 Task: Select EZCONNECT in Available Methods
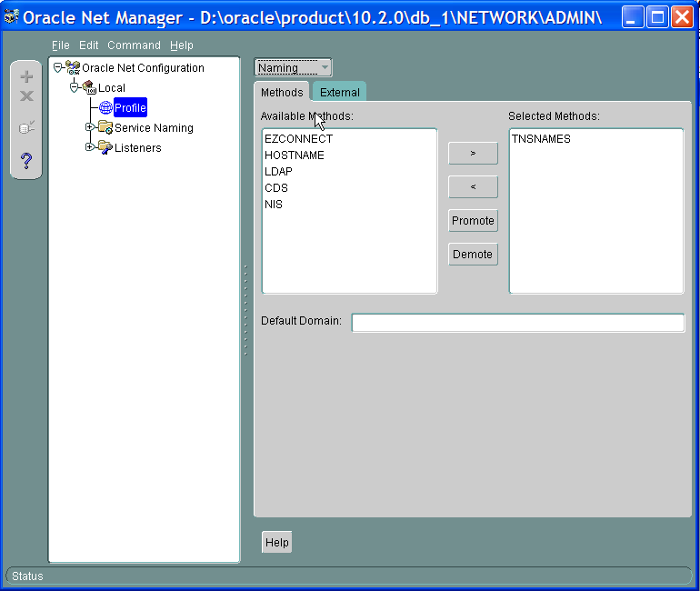click(298, 139)
